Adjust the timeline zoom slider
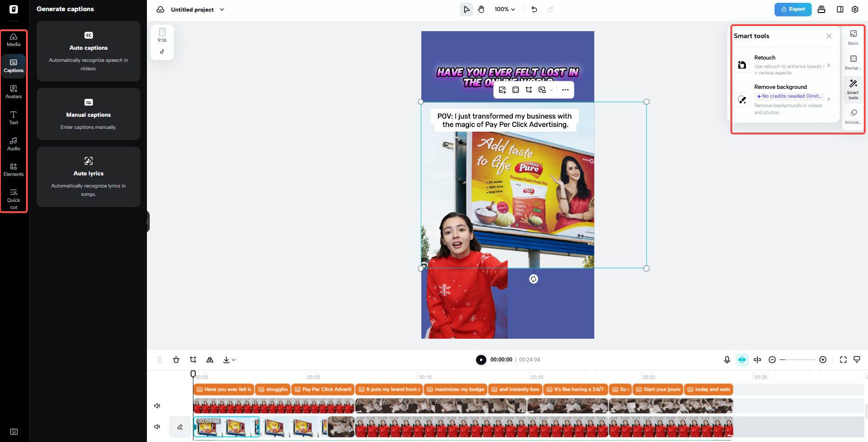 tap(797, 360)
